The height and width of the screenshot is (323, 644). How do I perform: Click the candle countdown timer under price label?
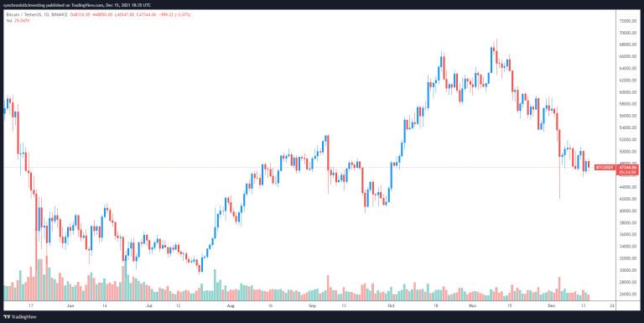click(627, 173)
